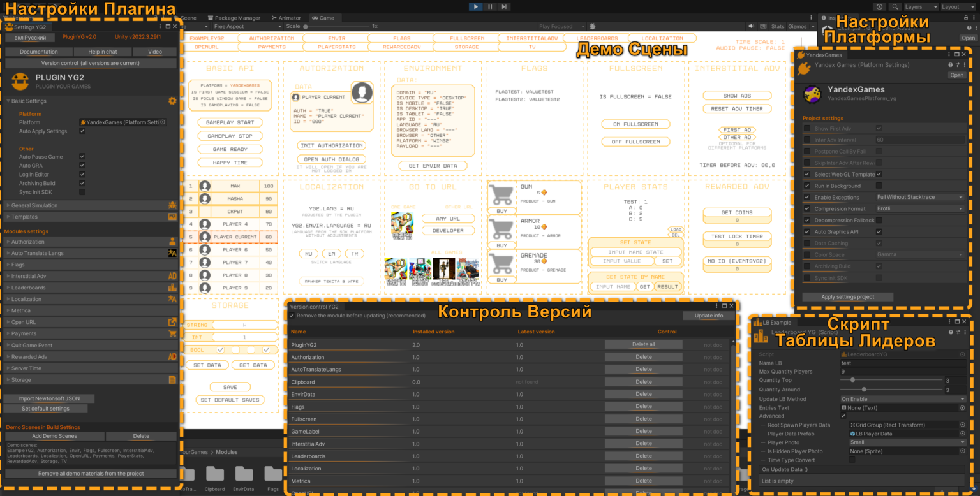The height and width of the screenshot is (496, 980).
Task: Click the Clipboard folder icon in Project window
Action: coord(215,475)
